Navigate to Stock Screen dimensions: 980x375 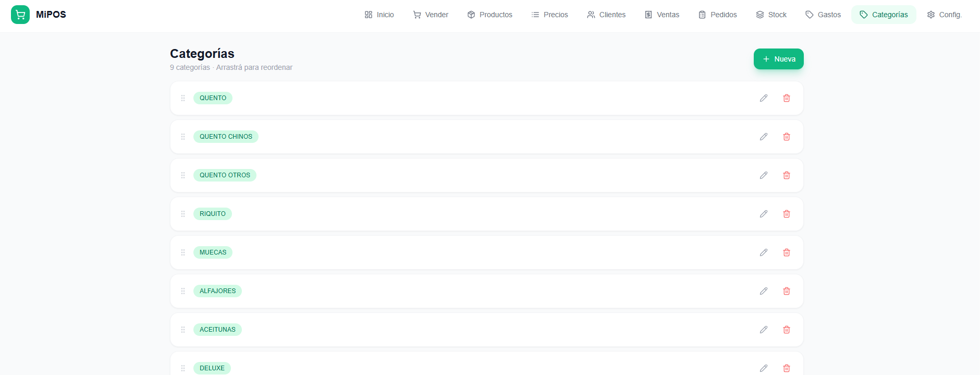[x=771, y=15]
